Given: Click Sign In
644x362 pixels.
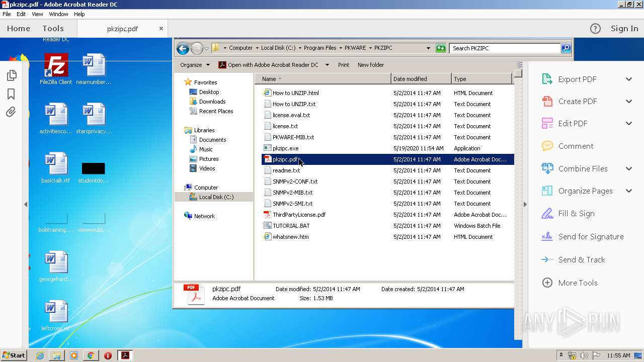Looking at the screenshot, I should coord(624,29).
